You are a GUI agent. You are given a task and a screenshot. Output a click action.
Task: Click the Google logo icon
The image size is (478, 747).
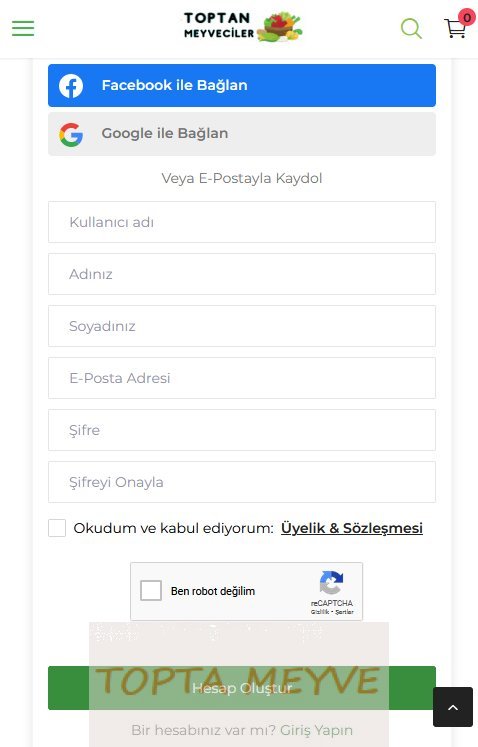point(71,134)
